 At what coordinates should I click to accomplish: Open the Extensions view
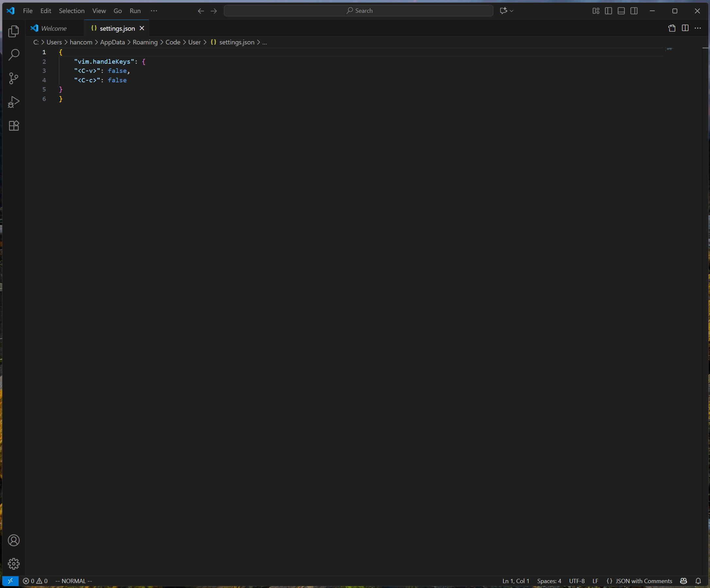13,126
